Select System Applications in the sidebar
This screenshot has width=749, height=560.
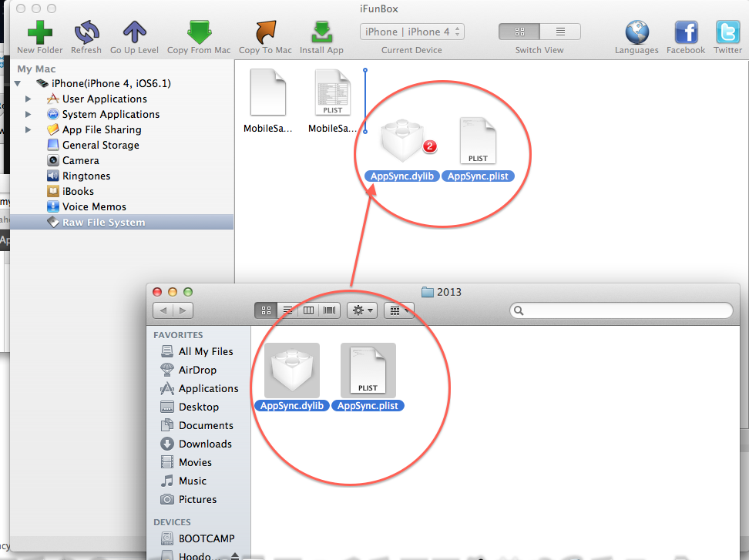(110, 114)
